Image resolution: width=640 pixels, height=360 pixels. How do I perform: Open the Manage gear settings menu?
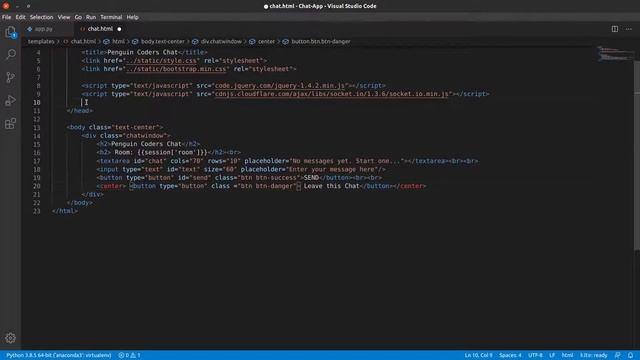tap(11, 338)
